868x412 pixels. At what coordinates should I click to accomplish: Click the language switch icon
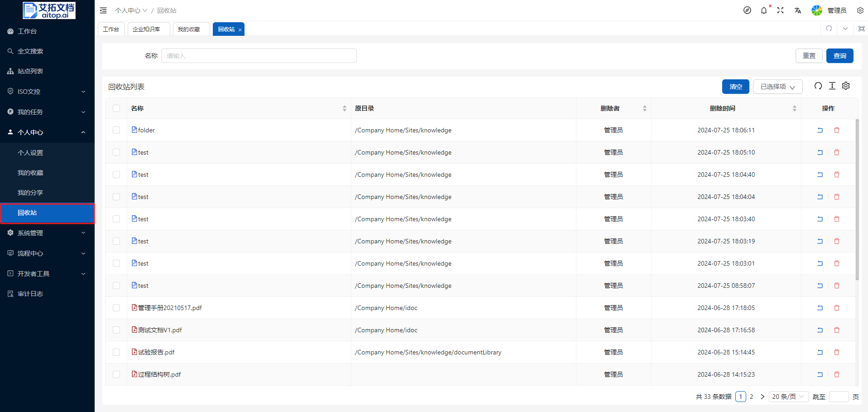[797, 10]
